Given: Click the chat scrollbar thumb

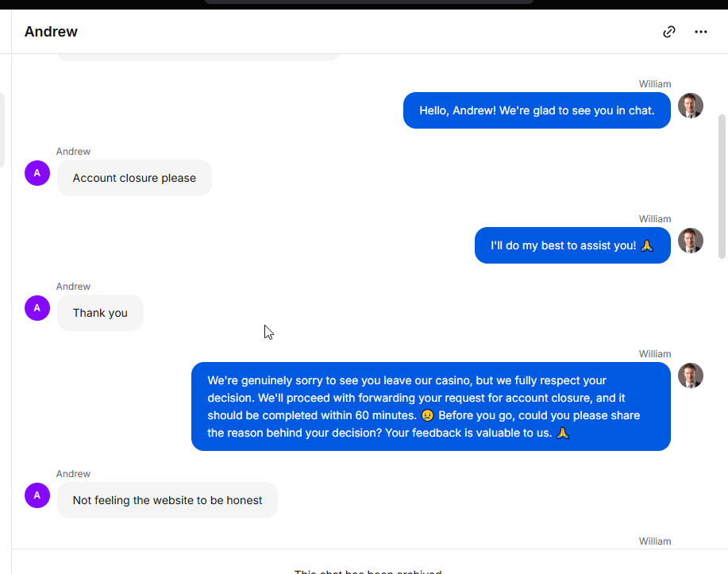Looking at the screenshot, I should pyautogui.click(x=722, y=186).
